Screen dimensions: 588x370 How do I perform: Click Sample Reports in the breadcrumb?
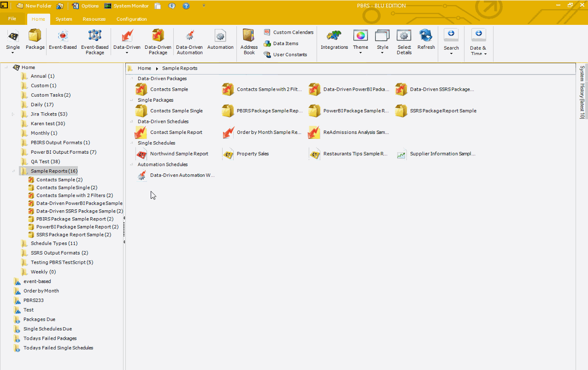pyautogui.click(x=180, y=68)
